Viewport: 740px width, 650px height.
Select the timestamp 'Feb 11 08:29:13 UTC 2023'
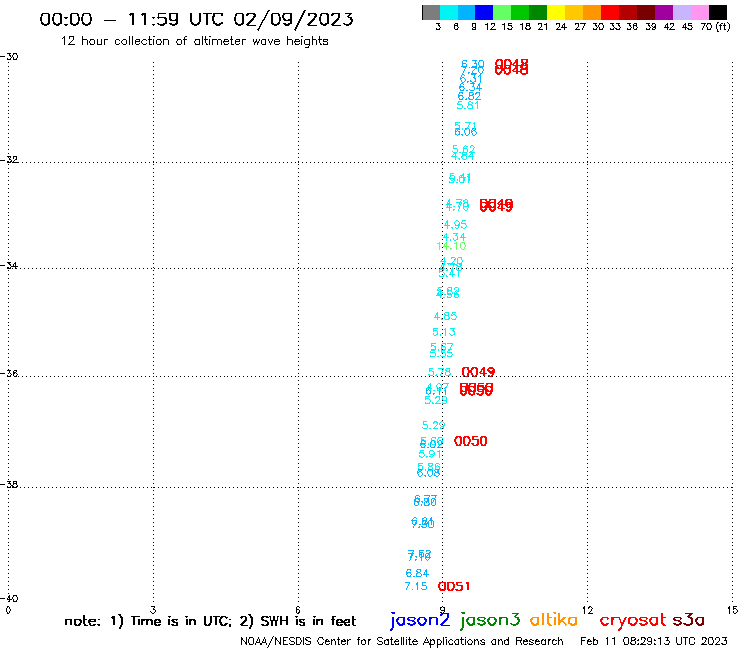coord(654,641)
